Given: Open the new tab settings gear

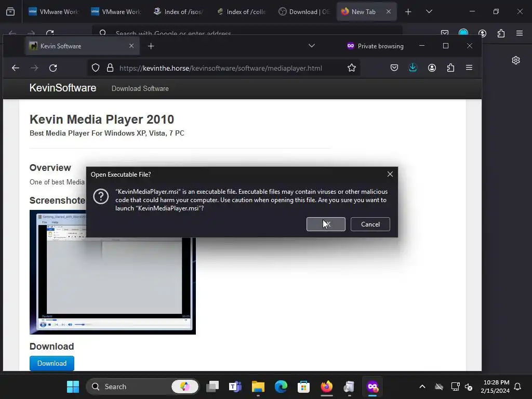Looking at the screenshot, I should pos(516,60).
